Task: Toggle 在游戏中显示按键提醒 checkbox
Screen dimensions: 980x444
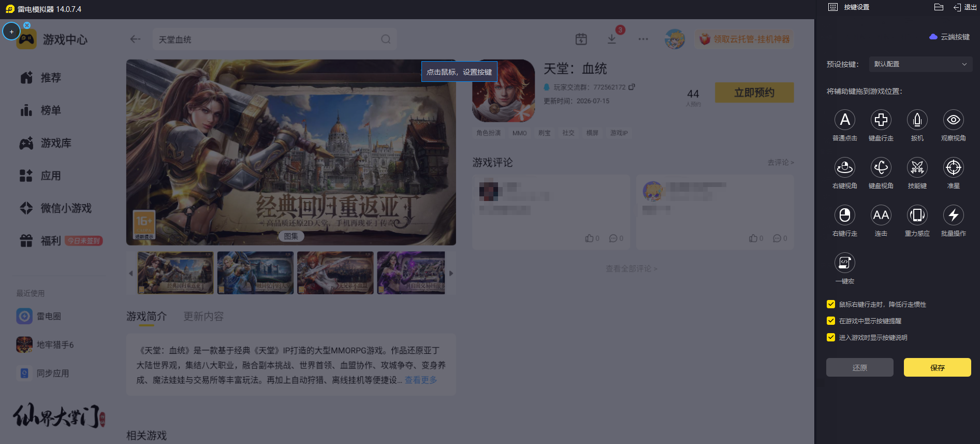Action: pyautogui.click(x=831, y=321)
